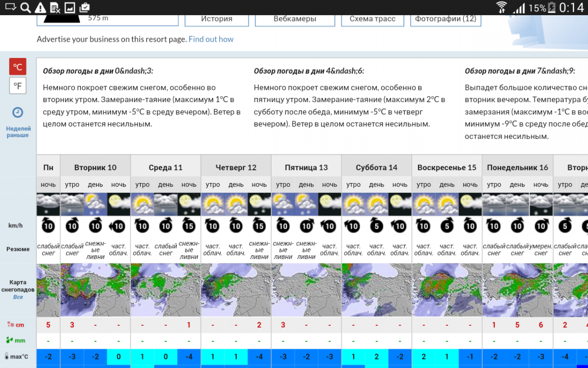Image resolution: width=588 pixels, height=368 pixels.
Task: Open the 'Вебкамеры' tab
Action: pyautogui.click(x=294, y=19)
